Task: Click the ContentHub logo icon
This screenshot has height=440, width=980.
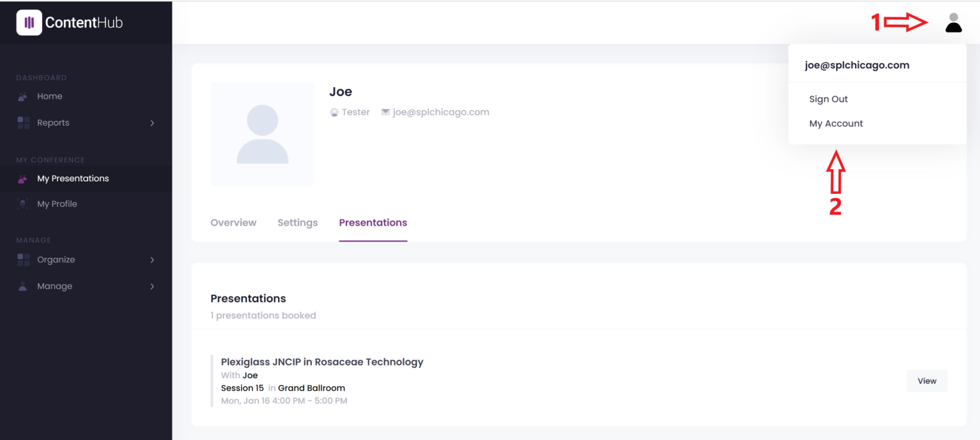Action: (29, 23)
